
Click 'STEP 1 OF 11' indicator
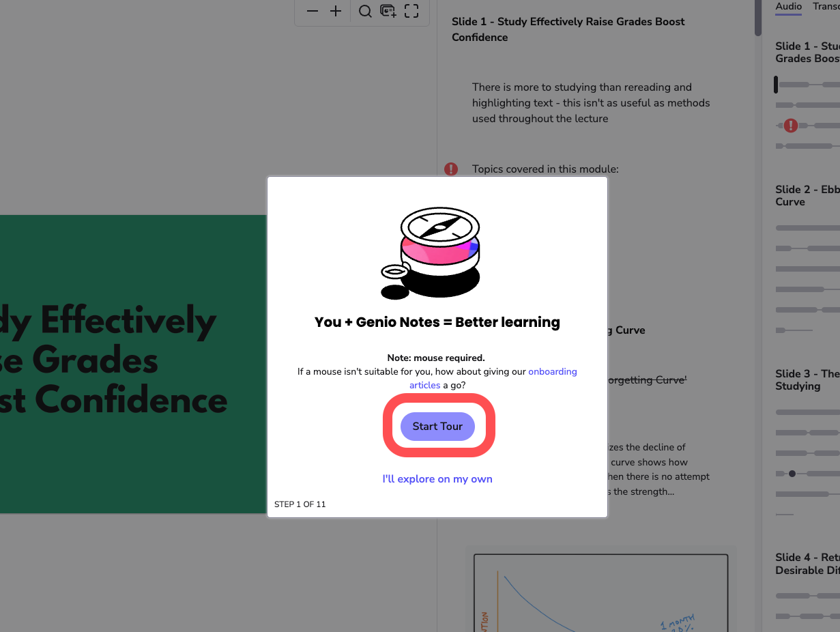click(x=300, y=504)
